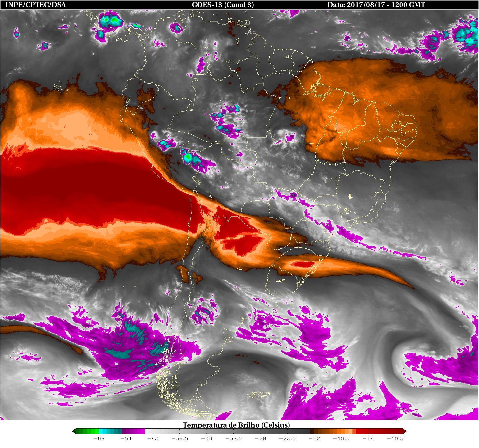Click the -43 scale label
The width and height of the screenshot is (479, 448).
tap(153, 439)
